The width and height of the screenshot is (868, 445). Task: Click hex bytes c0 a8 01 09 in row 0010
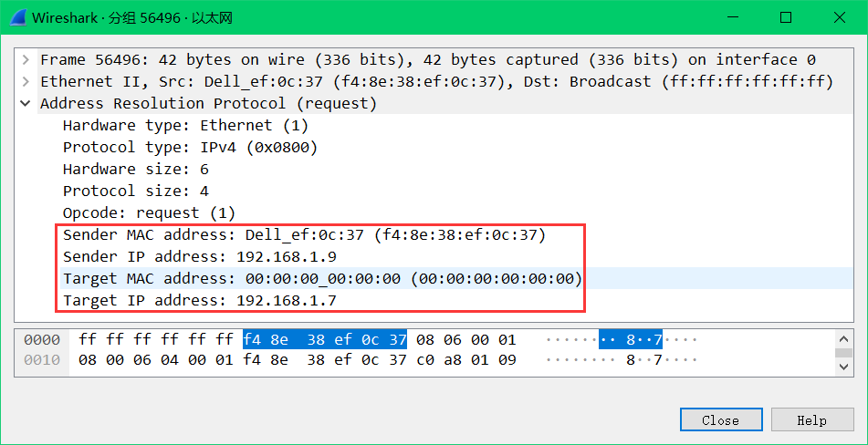[466, 360]
